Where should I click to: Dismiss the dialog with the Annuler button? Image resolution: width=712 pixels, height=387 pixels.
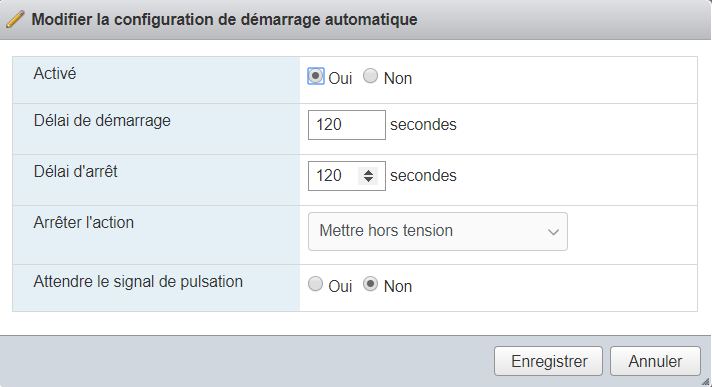click(x=655, y=361)
